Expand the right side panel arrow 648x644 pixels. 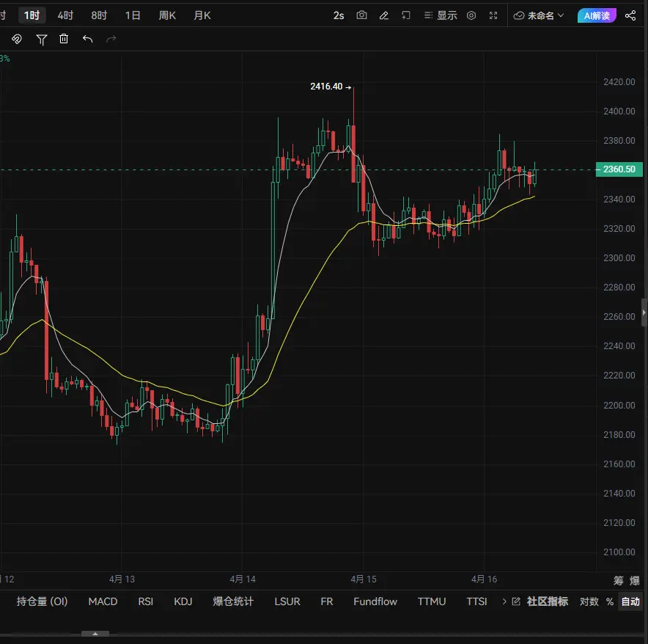(x=644, y=312)
